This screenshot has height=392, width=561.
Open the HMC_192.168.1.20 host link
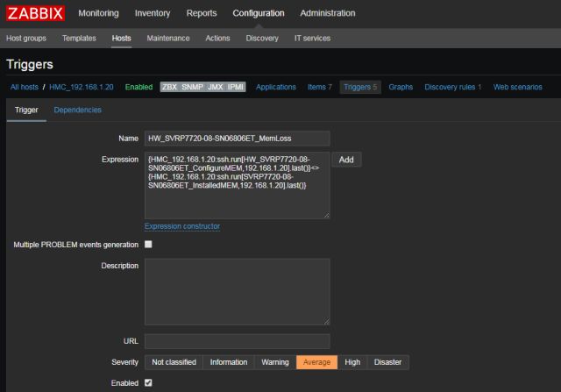tap(82, 87)
